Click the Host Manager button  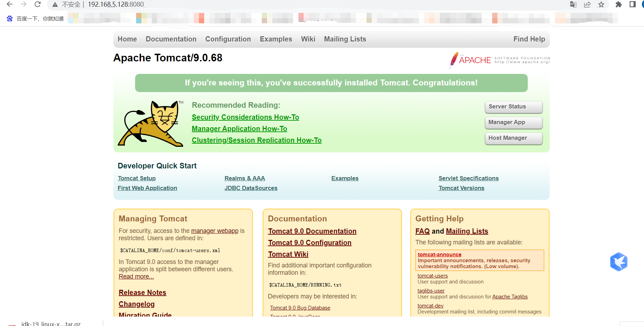pyautogui.click(x=513, y=138)
